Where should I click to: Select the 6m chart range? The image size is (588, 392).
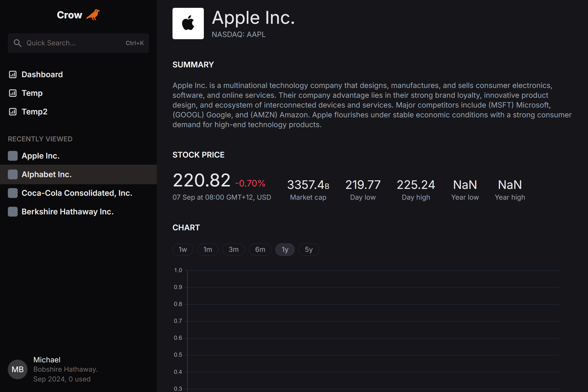(x=260, y=249)
